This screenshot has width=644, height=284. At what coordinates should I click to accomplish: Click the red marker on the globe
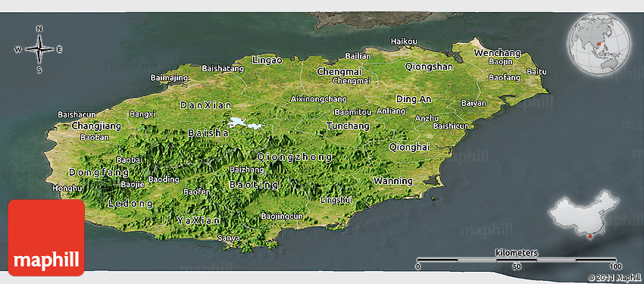point(599,42)
